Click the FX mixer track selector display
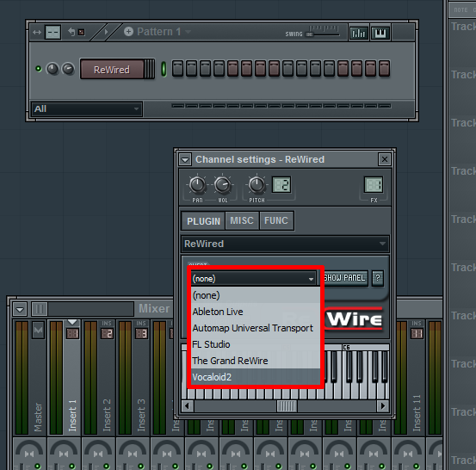The width and height of the screenshot is (476, 470). (374, 184)
